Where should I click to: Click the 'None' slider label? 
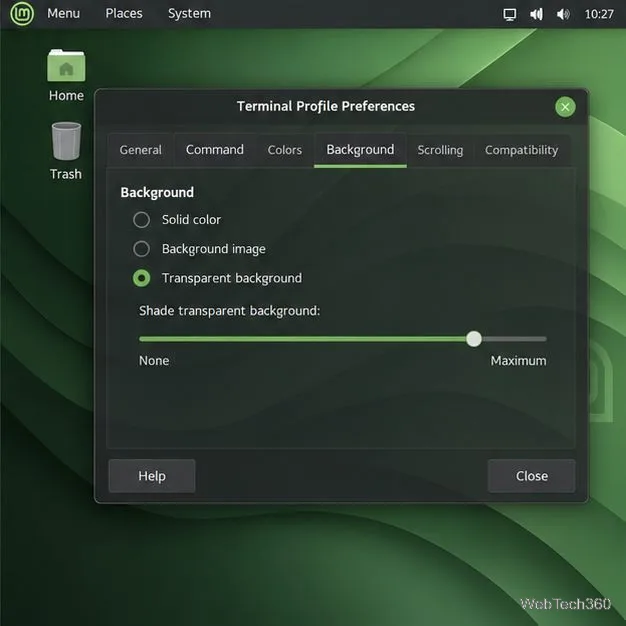(154, 361)
